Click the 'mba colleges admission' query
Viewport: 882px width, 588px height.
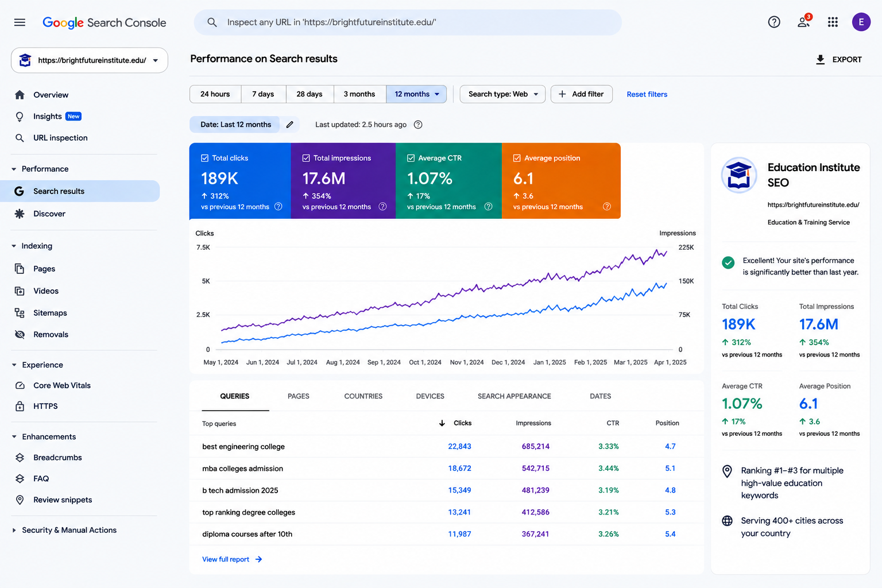[243, 469]
